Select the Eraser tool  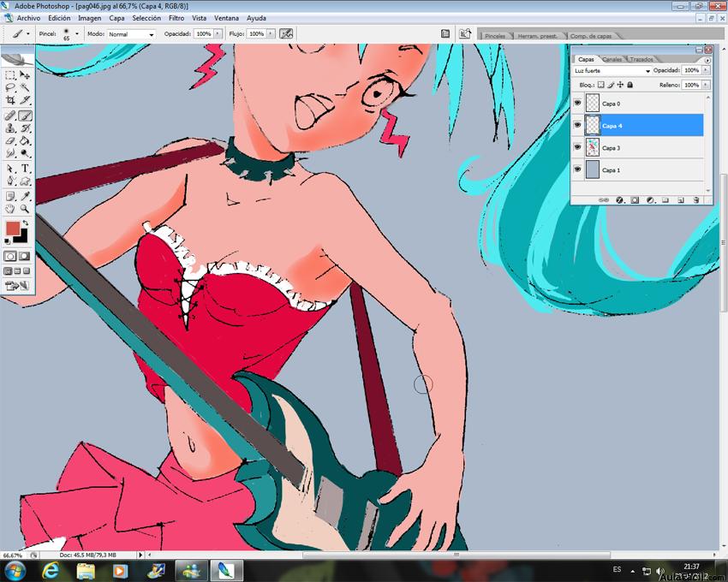[x=10, y=140]
